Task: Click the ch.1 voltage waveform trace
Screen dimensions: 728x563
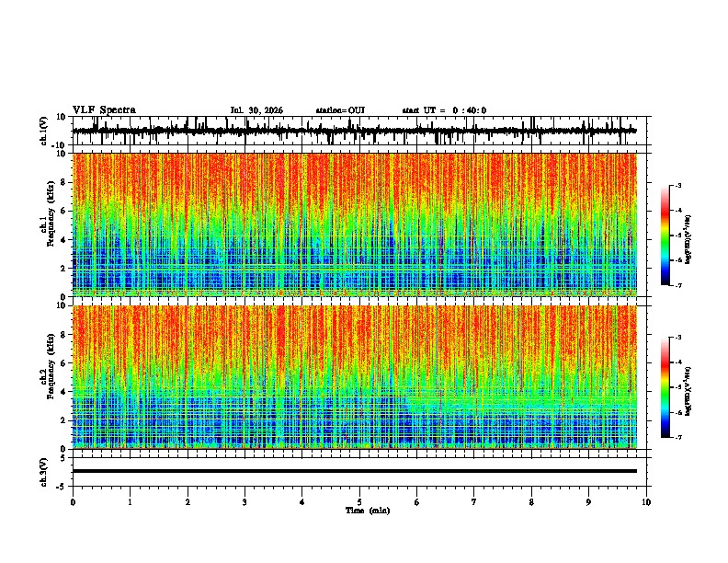Action: [x=354, y=131]
